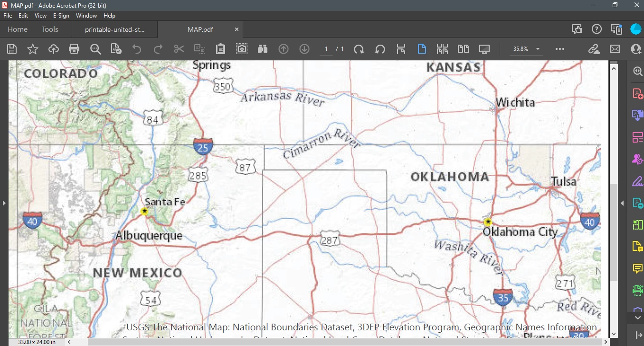Open the zoom level 35.8% dropdown
The image size is (644, 346).
click(x=527, y=49)
